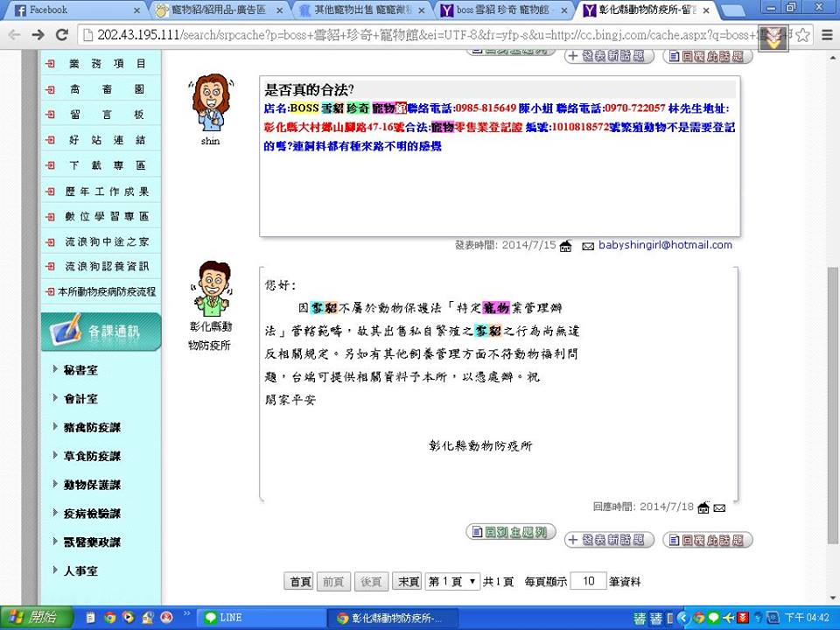Expand the 動物保護課 sidebar item
The width and height of the screenshot is (840, 630).
click(x=92, y=485)
